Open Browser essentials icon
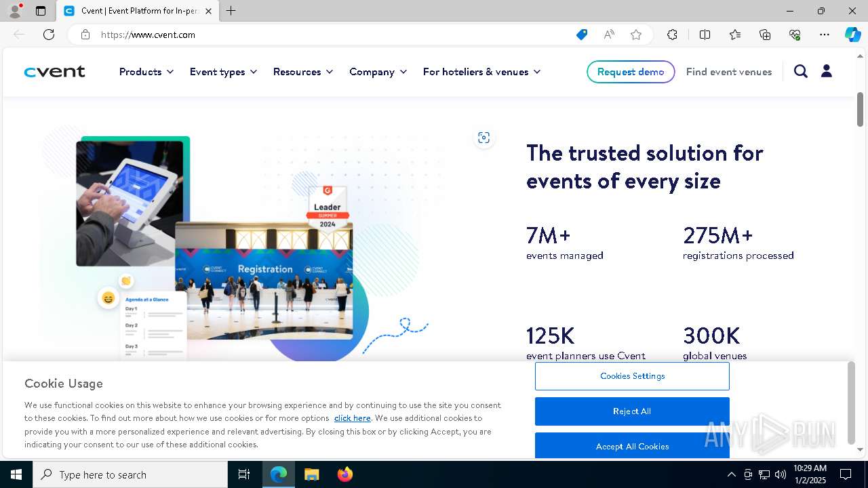 point(795,35)
